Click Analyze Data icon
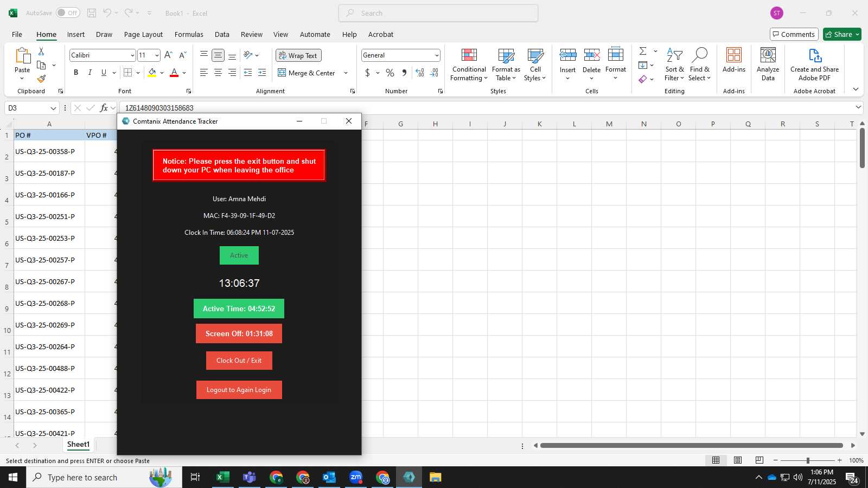The width and height of the screenshot is (868, 488). [x=768, y=55]
